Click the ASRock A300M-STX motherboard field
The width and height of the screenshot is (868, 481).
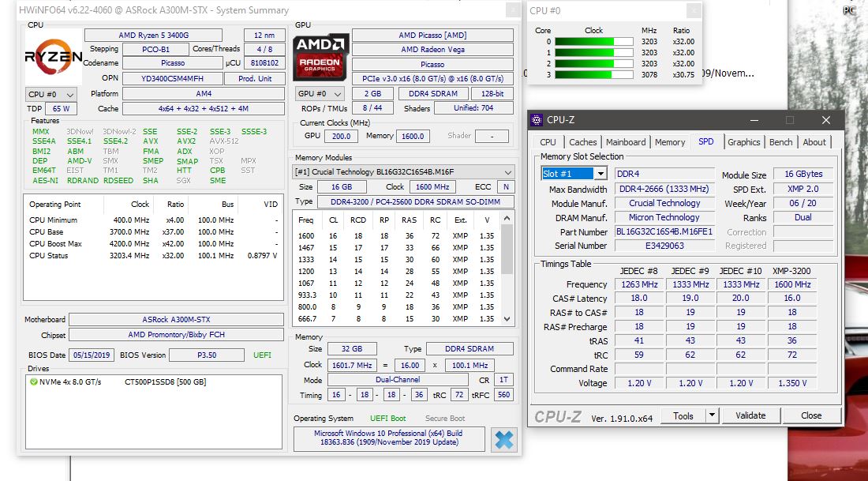pos(176,319)
